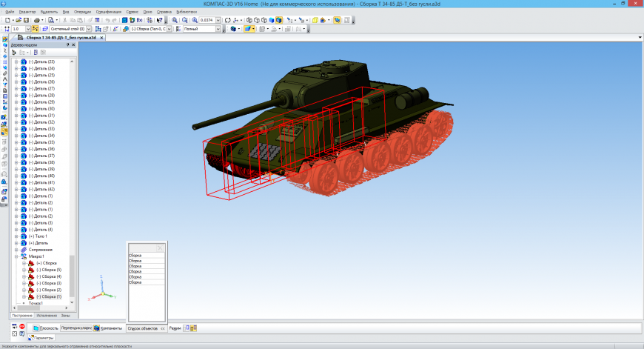Image resolution: width=644 pixels, height=349 pixels.
Task: Switch to the Зоны tab
Action: click(x=66, y=316)
